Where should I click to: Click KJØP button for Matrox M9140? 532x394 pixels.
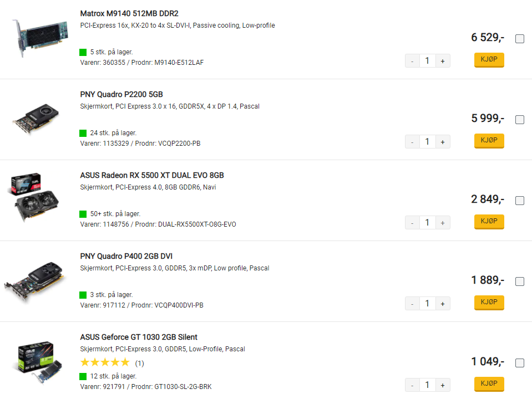[489, 60]
